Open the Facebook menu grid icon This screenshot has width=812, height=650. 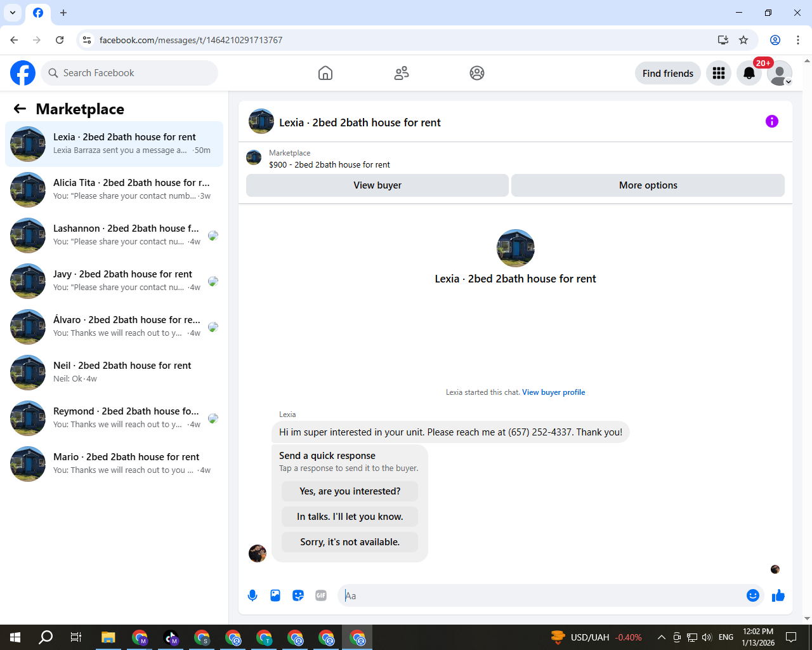(x=719, y=73)
